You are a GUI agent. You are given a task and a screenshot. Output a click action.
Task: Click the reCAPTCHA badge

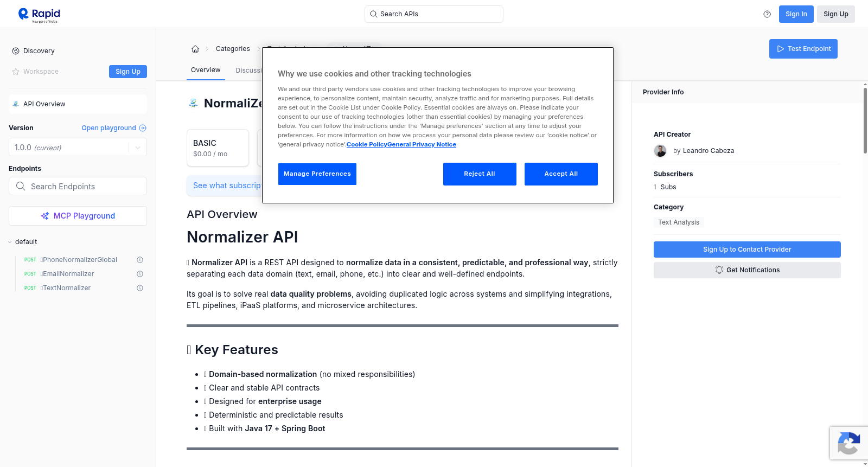click(849, 443)
